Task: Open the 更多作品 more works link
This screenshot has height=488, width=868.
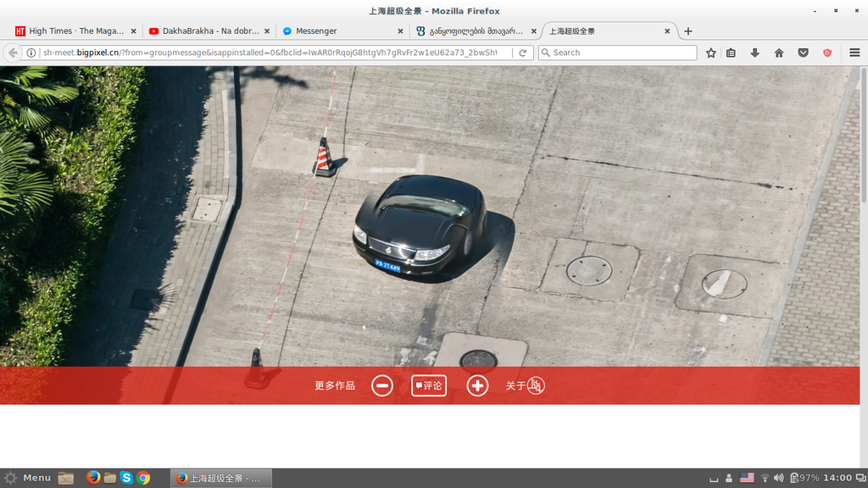Action: click(335, 385)
